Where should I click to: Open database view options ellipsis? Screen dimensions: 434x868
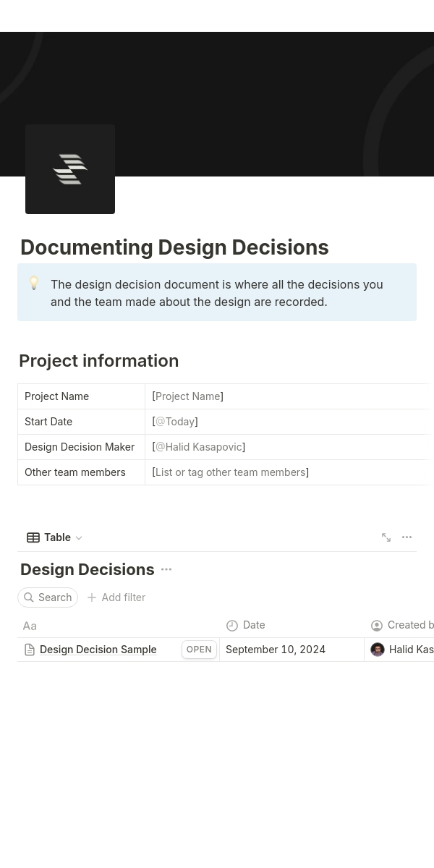[x=407, y=537]
